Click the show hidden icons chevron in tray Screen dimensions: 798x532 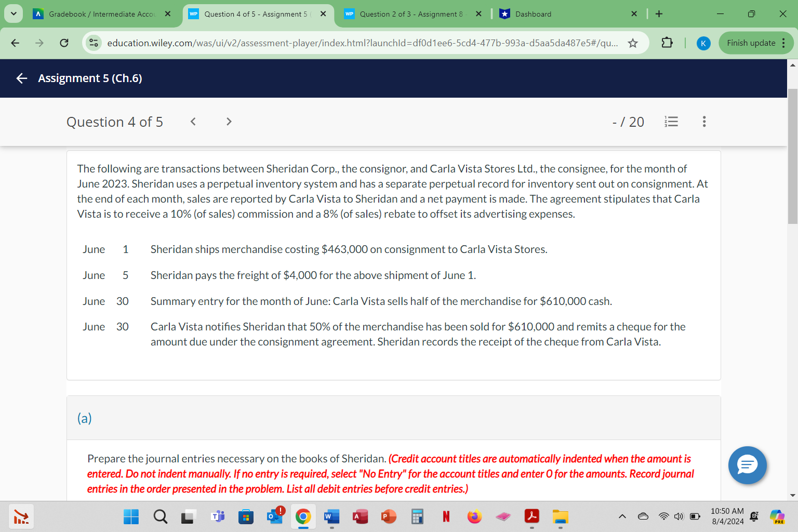[622, 516]
